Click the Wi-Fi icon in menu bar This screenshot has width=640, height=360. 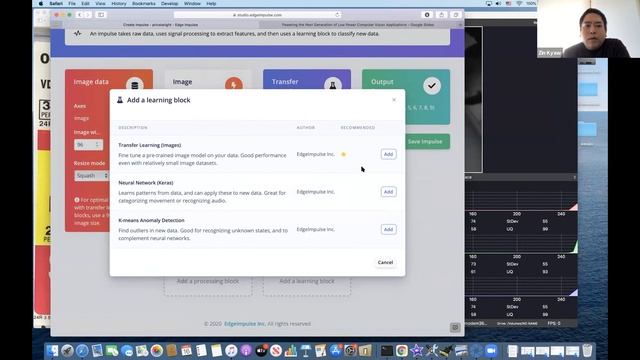[519, 4]
